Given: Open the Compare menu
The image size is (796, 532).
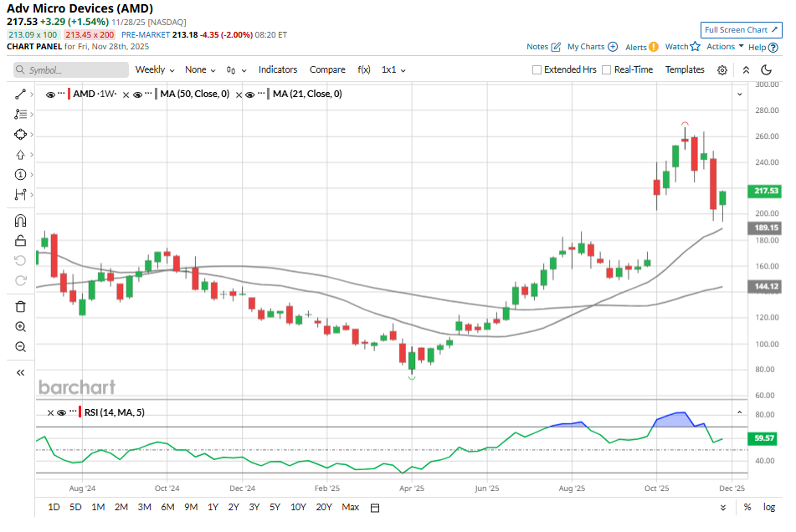Looking at the screenshot, I should tap(327, 69).
